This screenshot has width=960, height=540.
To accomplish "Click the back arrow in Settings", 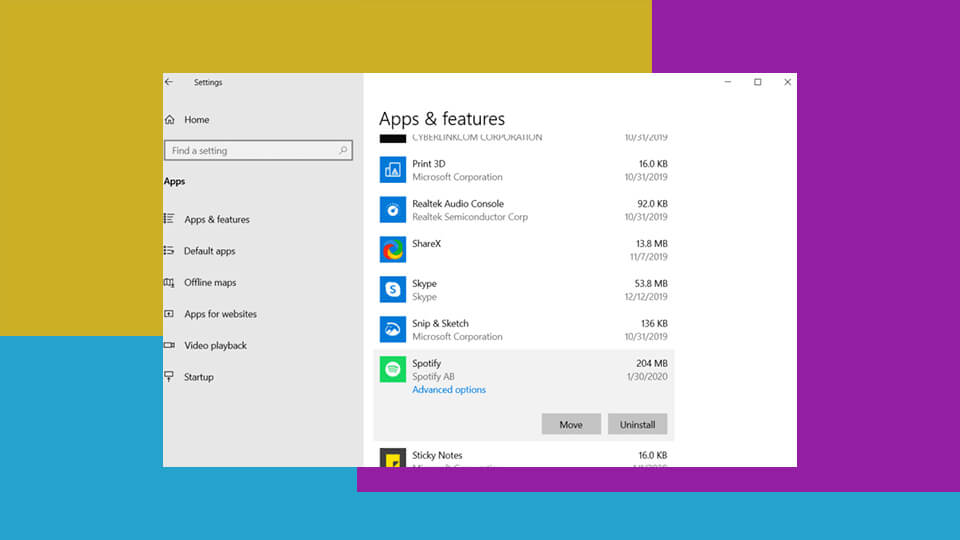I will [x=169, y=81].
